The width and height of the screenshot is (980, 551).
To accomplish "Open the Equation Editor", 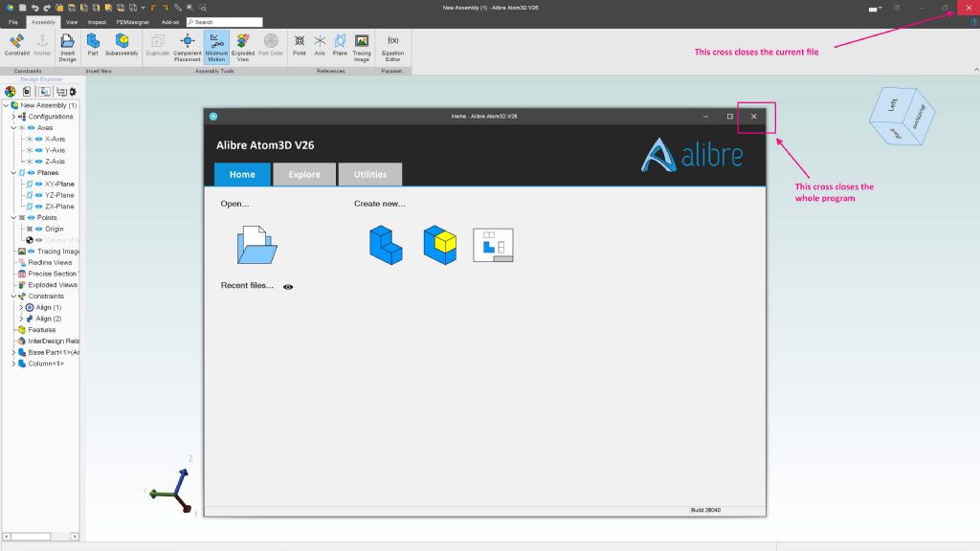I will pos(392,48).
